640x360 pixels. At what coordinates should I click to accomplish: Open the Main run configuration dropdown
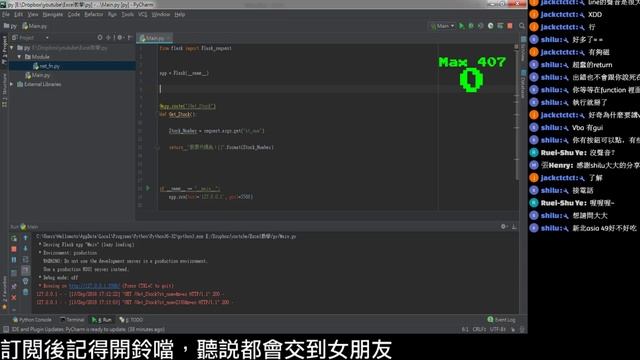click(x=442, y=26)
